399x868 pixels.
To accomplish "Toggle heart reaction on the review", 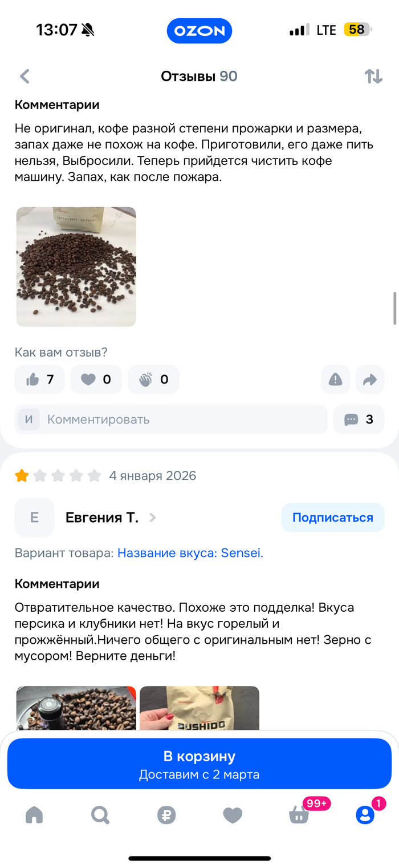I will point(96,380).
